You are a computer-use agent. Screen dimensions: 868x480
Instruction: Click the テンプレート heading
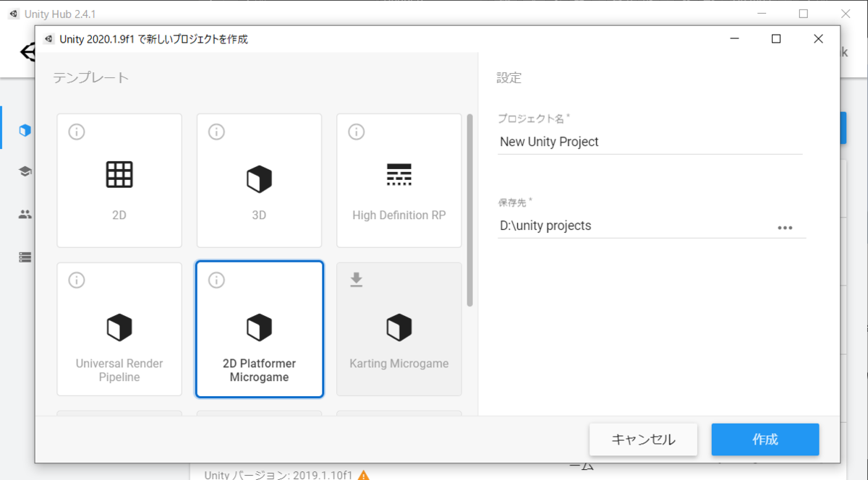[91, 77]
